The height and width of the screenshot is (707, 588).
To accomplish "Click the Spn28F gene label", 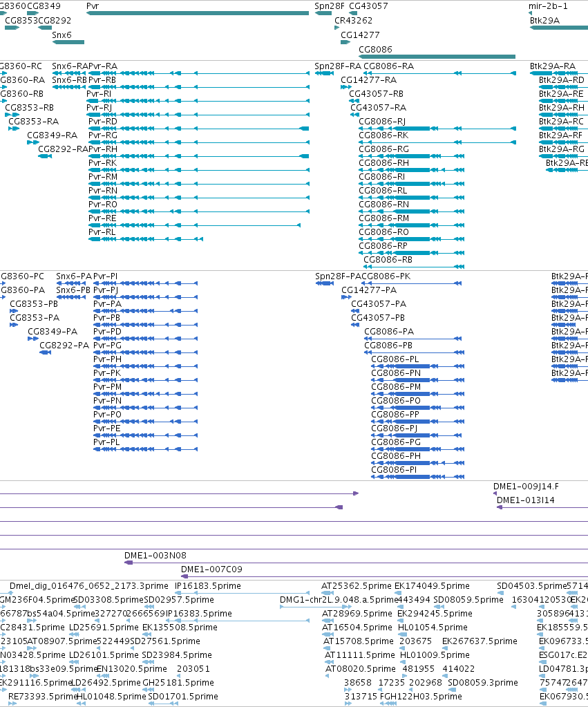I will click(329, 6).
